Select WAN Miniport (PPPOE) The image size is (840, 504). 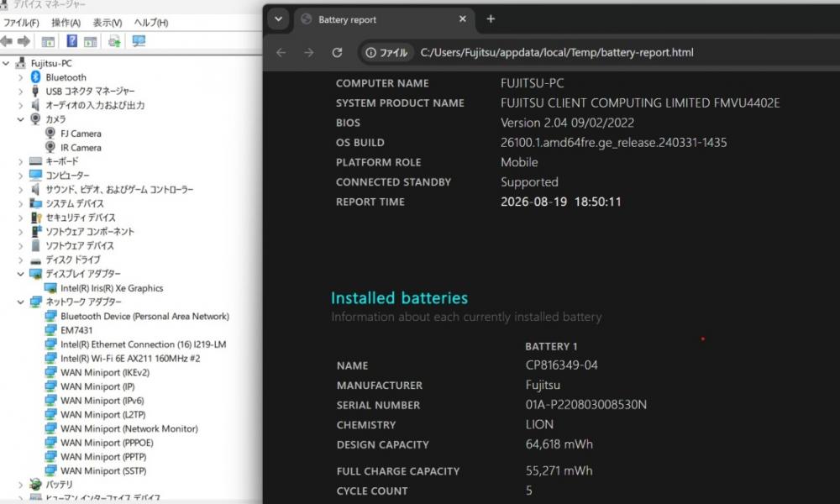(108, 443)
